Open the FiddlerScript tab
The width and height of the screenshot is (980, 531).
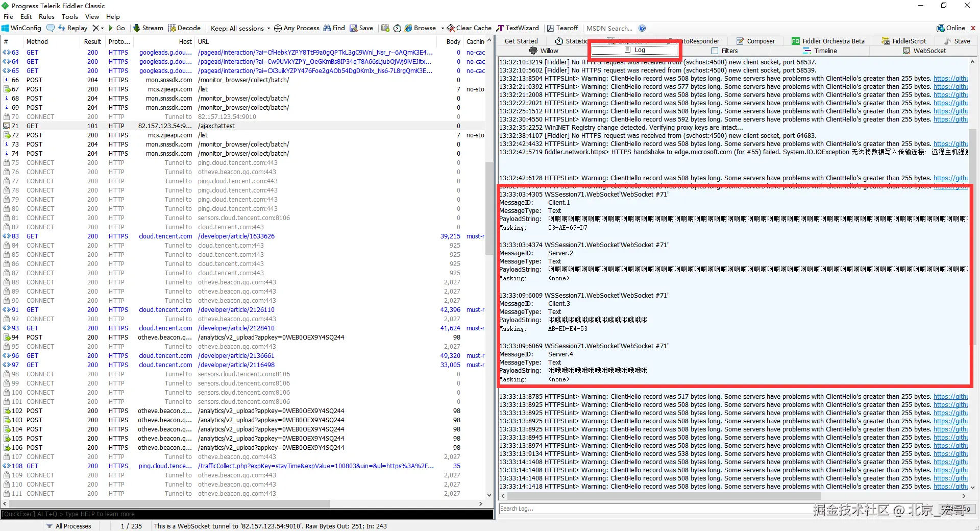point(903,41)
